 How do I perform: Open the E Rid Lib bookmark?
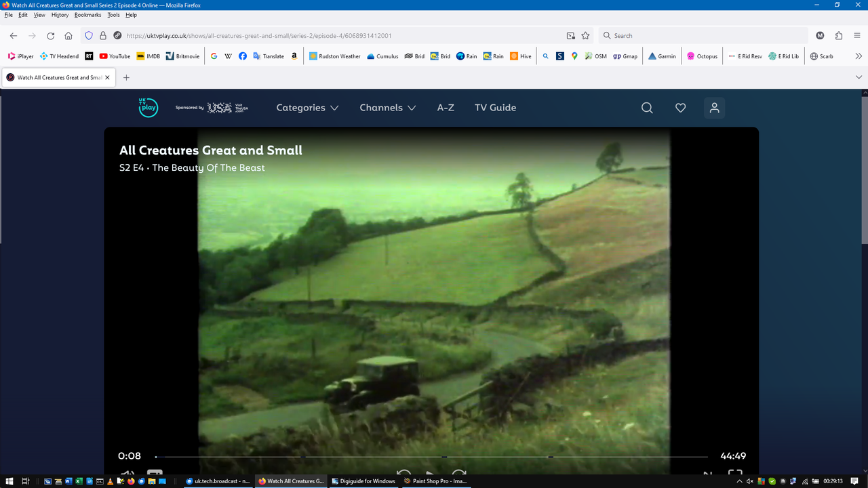click(x=783, y=56)
